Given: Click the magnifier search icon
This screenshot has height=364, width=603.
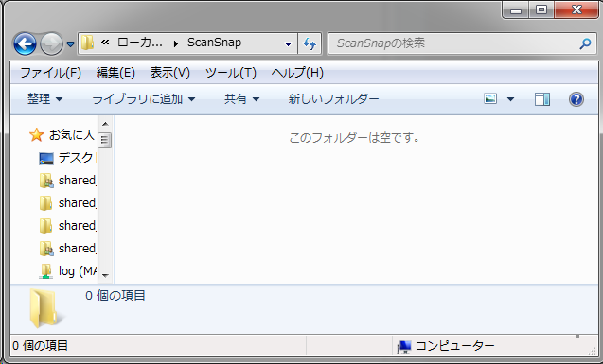Looking at the screenshot, I should 585,43.
